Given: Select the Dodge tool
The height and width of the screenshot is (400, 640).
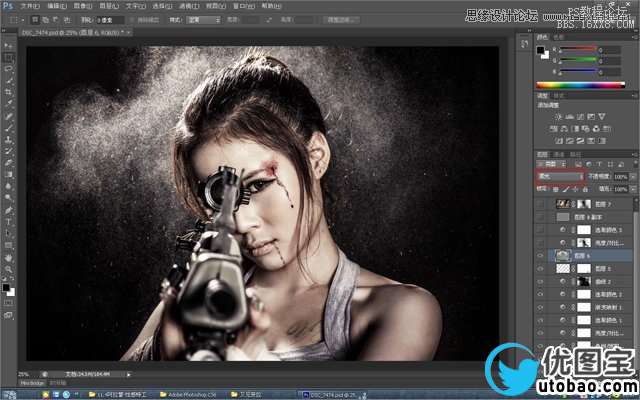Looking at the screenshot, I should tap(9, 198).
